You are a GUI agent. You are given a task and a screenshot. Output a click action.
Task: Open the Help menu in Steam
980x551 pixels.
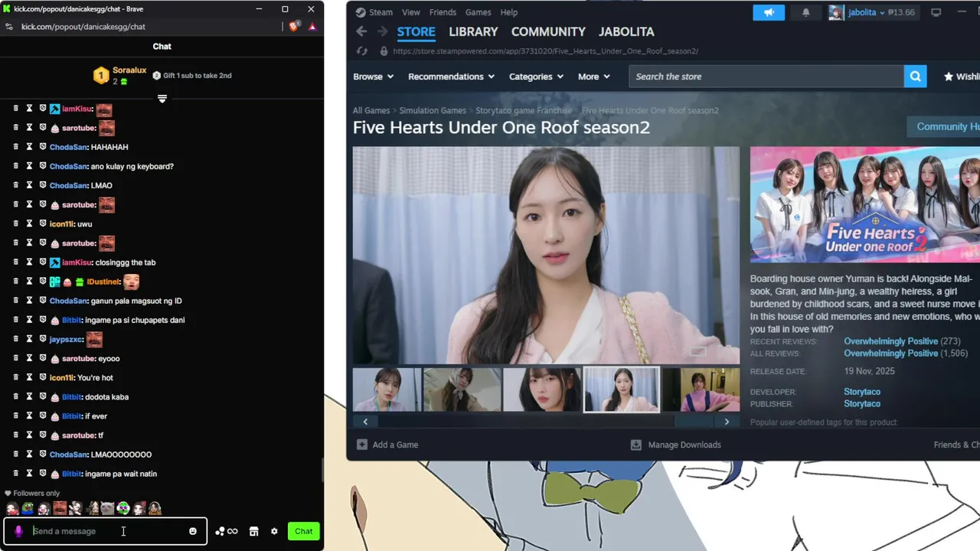click(509, 12)
